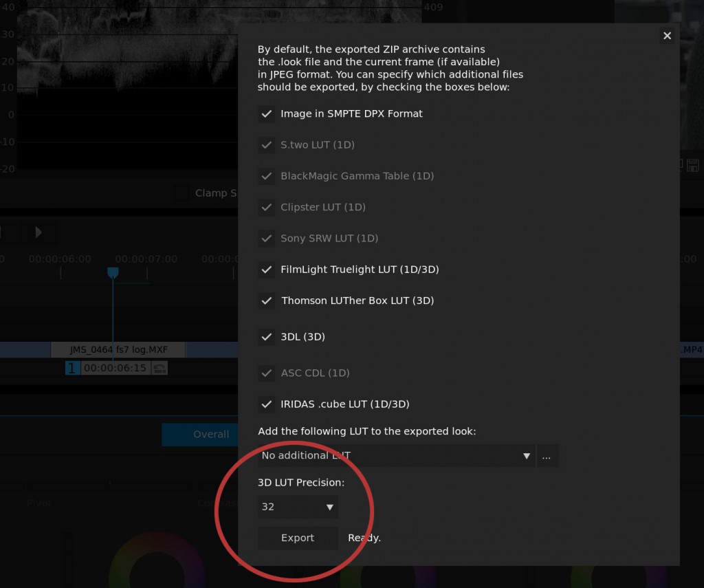The height and width of the screenshot is (588, 704).
Task: Toggle the Clipster LUT (1D) checkbox
Action: pyautogui.click(x=267, y=207)
